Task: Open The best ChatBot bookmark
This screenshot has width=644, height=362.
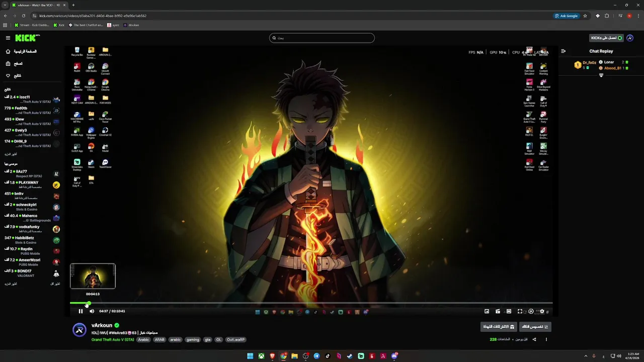Action: (86, 25)
